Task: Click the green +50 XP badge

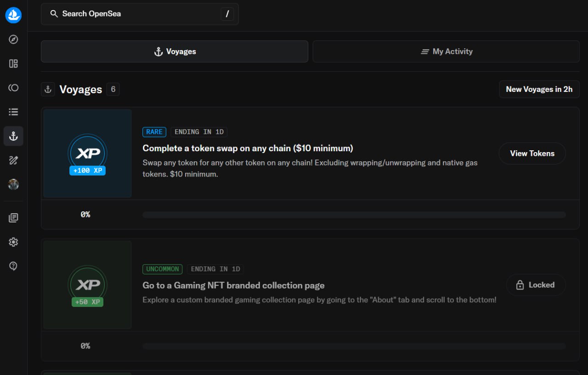Action: [x=87, y=302]
